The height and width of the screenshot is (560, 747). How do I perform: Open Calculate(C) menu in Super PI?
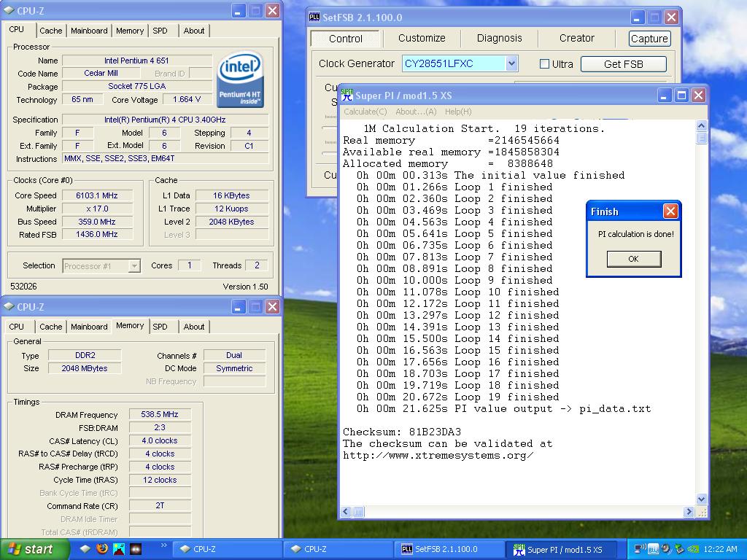click(365, 112)
